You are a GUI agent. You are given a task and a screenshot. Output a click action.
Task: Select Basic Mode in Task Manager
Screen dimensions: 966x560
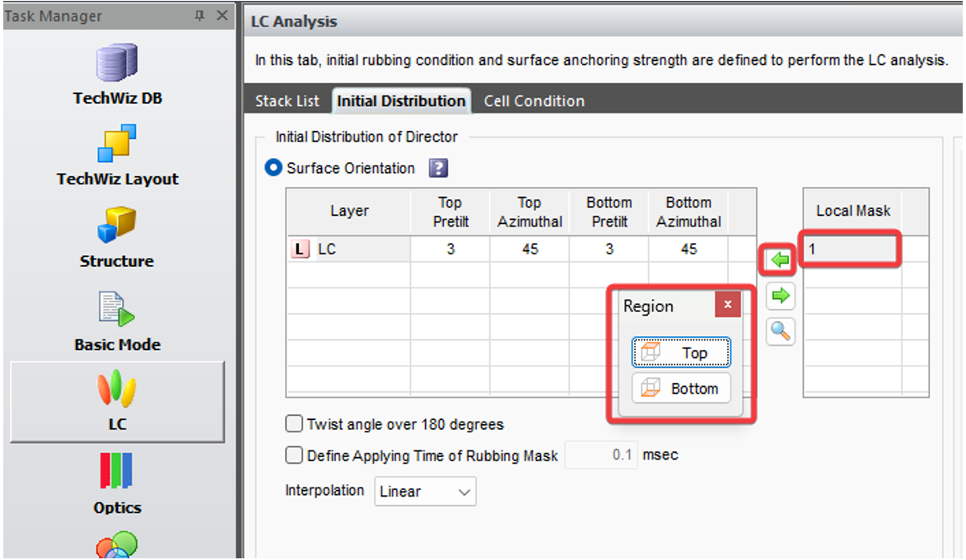[117, 321]
